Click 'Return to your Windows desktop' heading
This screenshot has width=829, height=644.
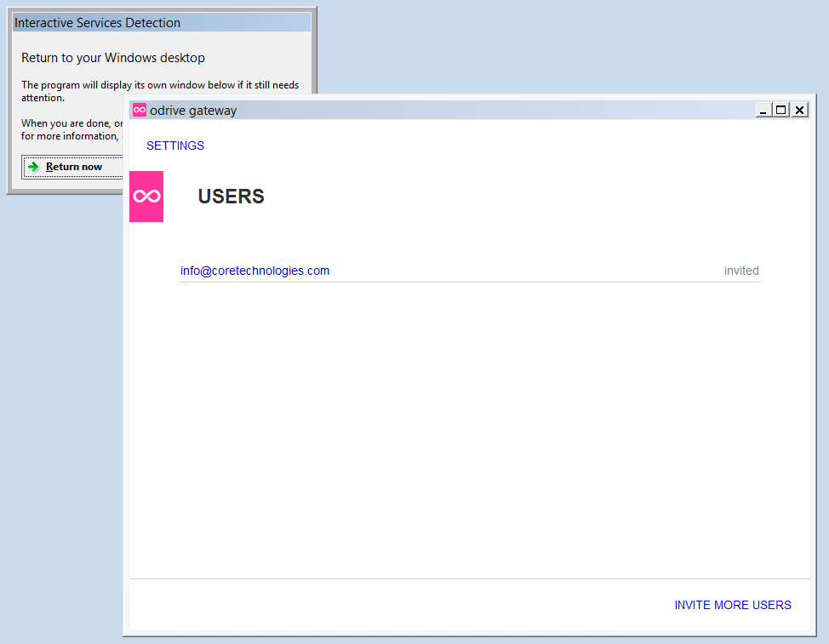[113, 58]
